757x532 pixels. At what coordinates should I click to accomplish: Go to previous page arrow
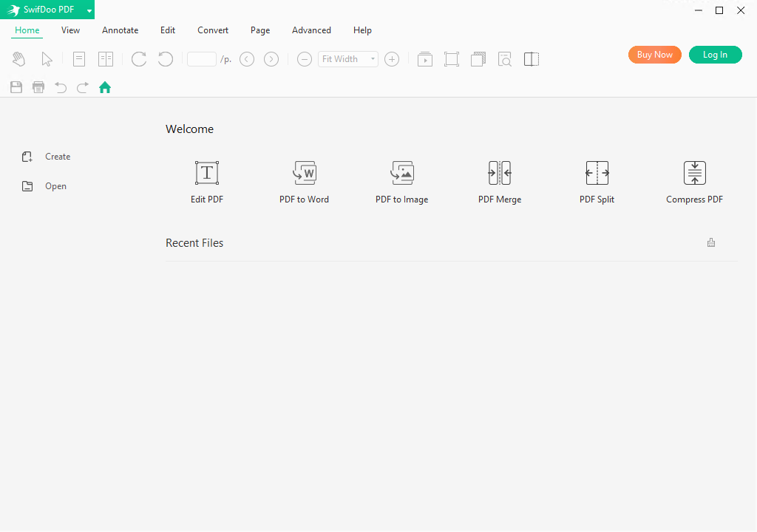pos(247,59)
